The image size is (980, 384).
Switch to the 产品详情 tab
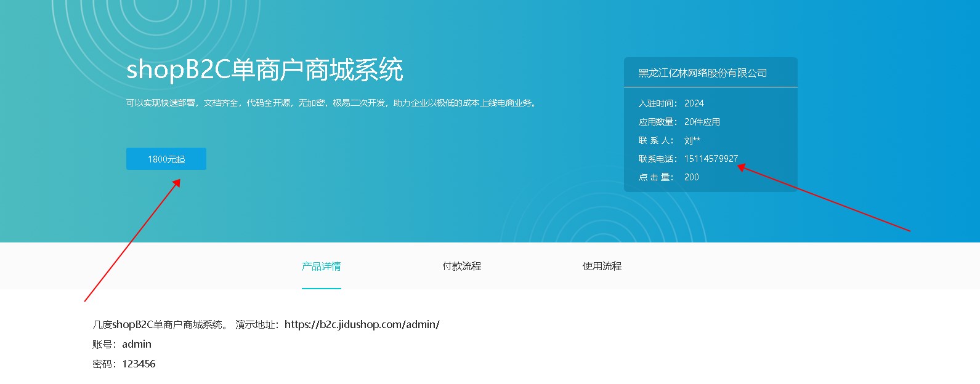(322, 266)
